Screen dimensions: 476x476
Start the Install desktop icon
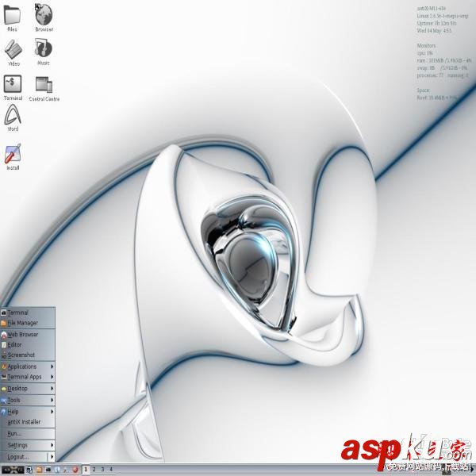tap(13, 156)
